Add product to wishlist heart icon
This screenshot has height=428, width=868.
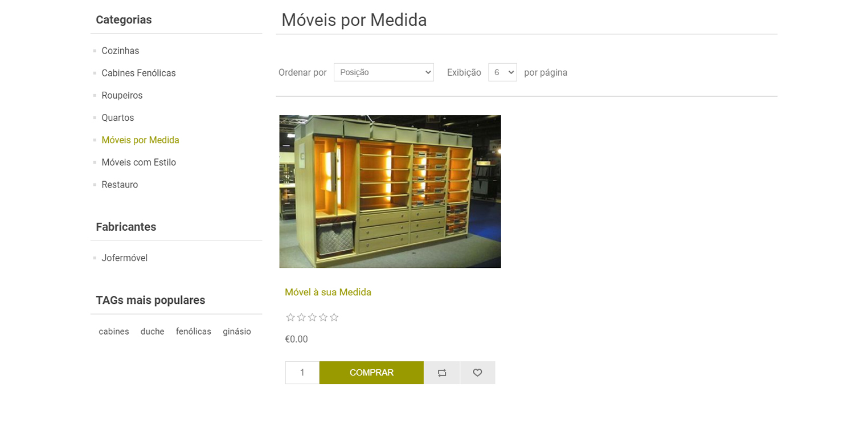pos(478,373)
